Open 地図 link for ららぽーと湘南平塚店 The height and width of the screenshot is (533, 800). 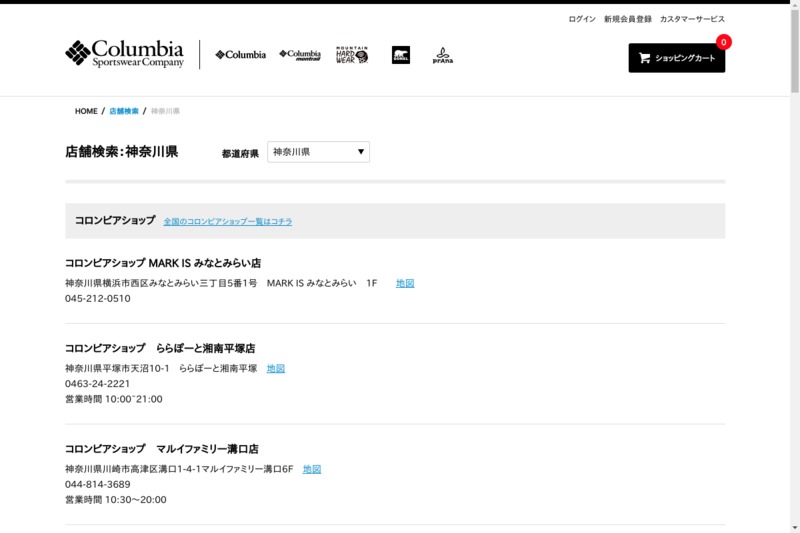click(276, 368)
